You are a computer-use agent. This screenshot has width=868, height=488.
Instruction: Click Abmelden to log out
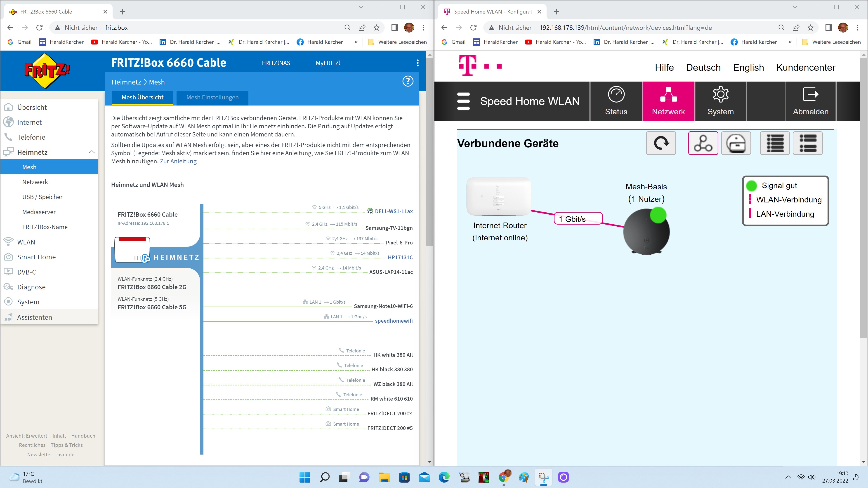(810, 101)
